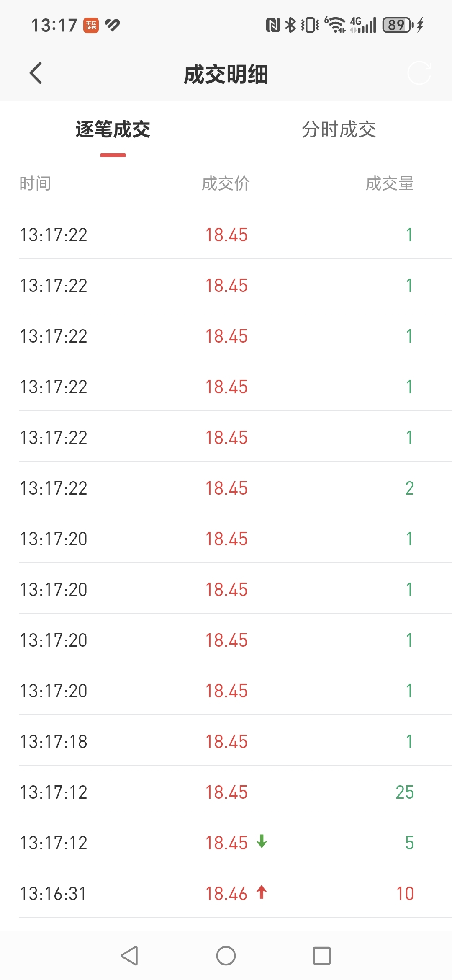The height and width of the screenshot is (980, 452).
Task: Tap the green down arrow beside 18.45
Action: pyautogui.click(x=262, y=841)
